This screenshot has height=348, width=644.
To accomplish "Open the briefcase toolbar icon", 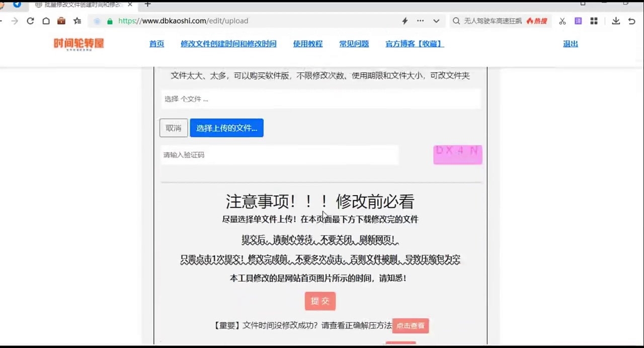I will click(61, 21).
